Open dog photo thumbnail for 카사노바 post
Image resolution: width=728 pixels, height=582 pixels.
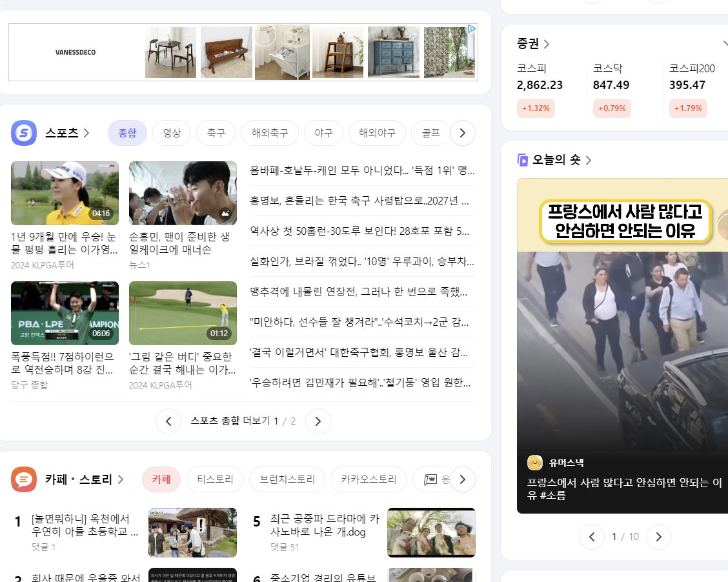tap(431, 532)
